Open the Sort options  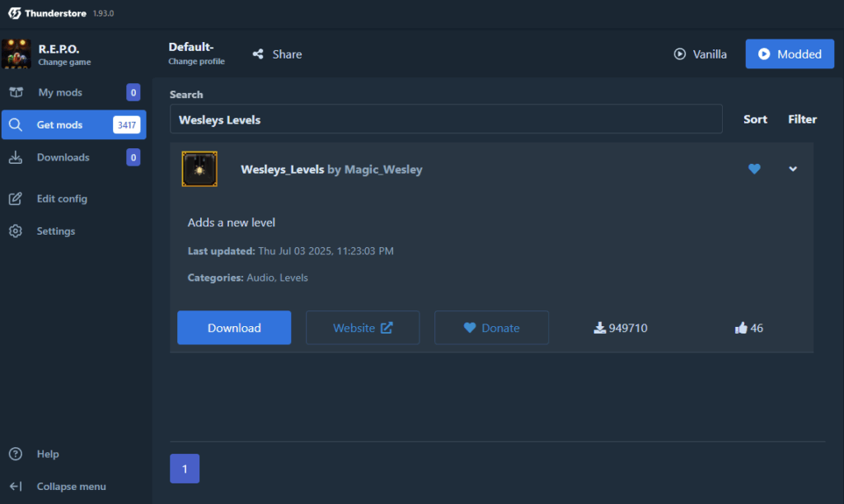coord(755,119)
